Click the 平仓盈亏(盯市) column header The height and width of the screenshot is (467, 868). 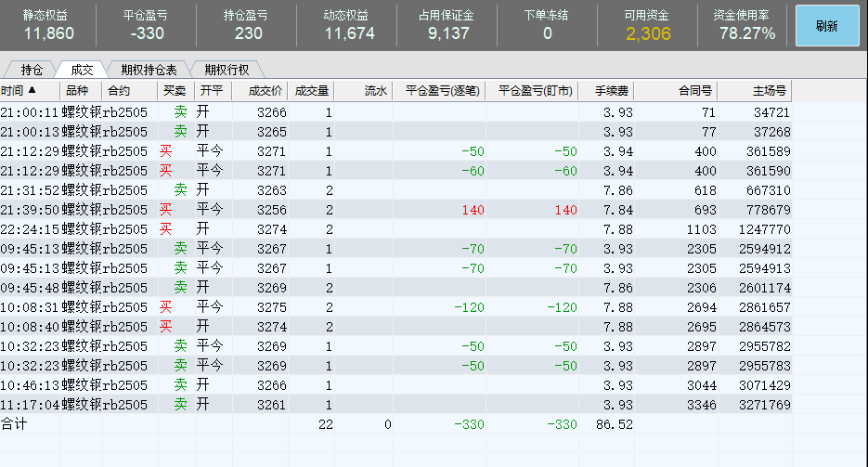point(532,91)
